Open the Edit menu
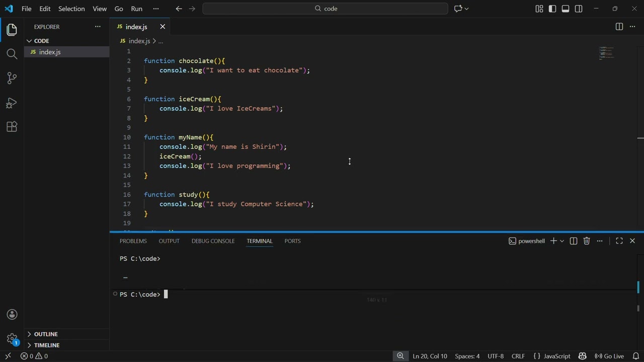 click(45, 9)
